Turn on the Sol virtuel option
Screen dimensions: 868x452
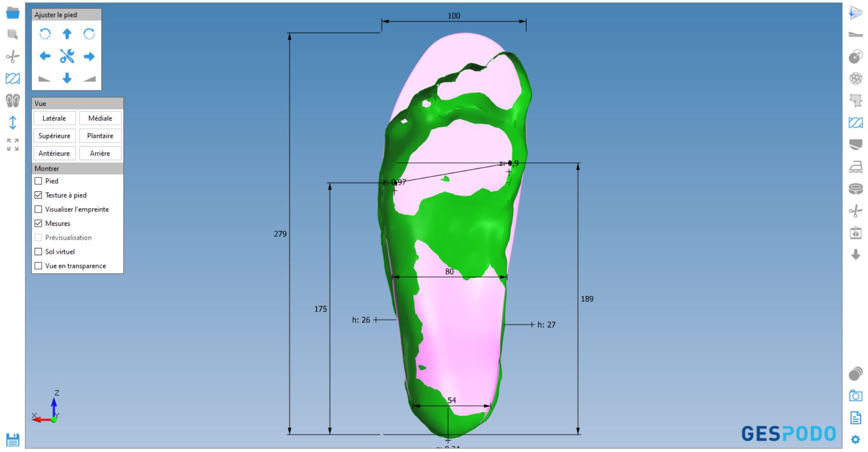pos(38,252)
